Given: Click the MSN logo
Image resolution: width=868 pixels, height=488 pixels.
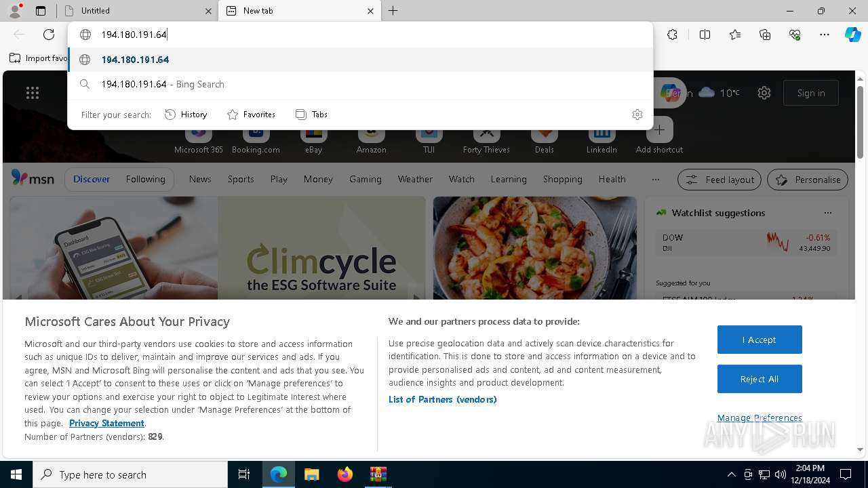Looking at the screenshot, I should click(33, 178).
